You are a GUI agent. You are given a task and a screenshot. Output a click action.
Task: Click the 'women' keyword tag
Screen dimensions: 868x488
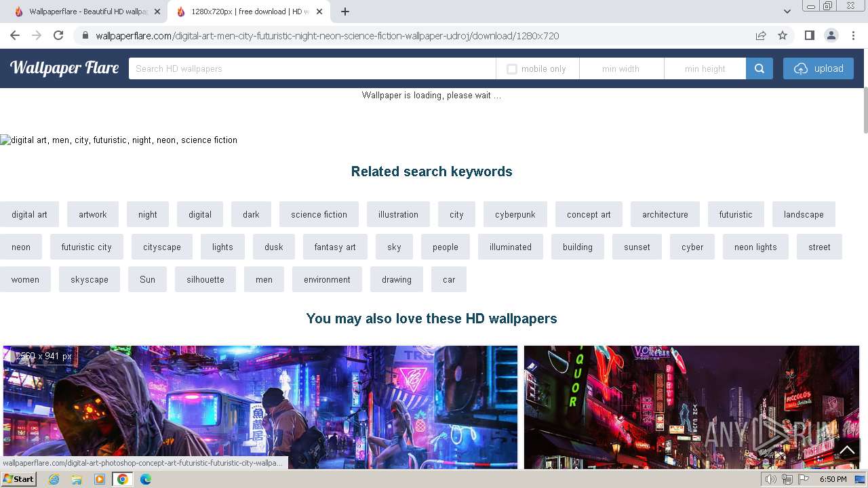click(x=25, y=279)
